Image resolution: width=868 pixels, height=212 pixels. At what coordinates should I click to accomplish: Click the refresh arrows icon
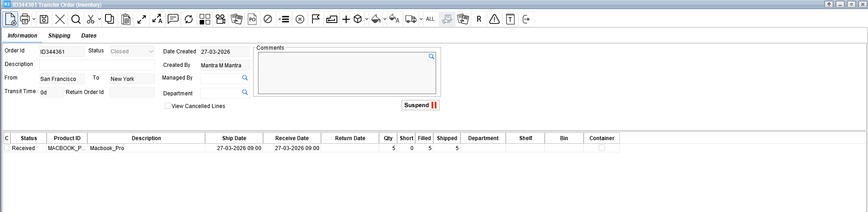click(189, 19)
